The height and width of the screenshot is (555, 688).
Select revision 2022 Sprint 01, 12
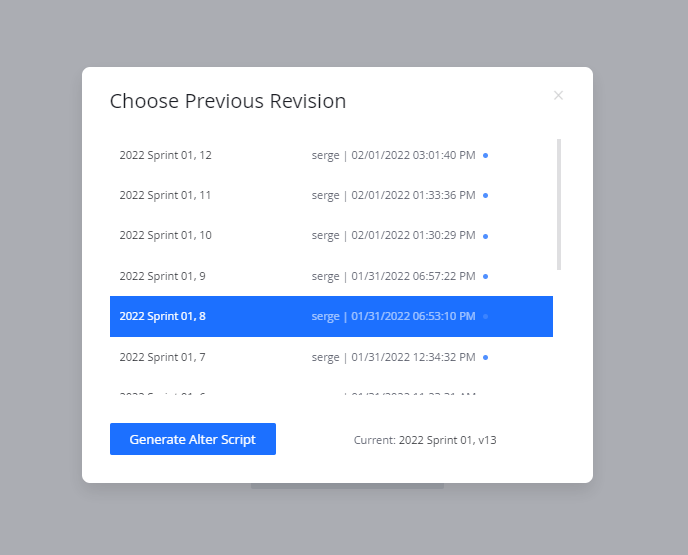point(166,155)
